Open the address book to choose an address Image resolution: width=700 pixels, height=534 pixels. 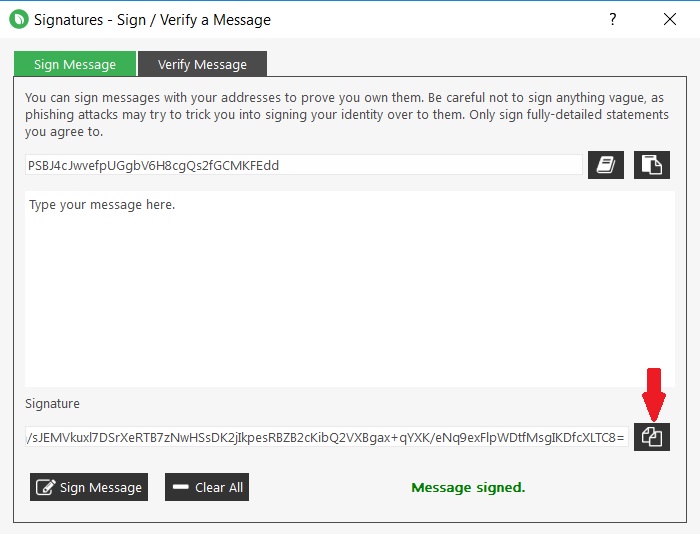[606, 165]
